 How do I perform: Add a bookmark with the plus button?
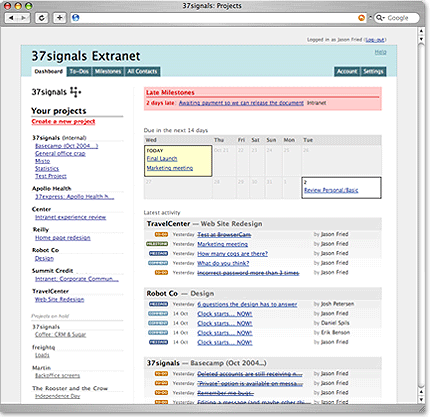click(x=59, y=18)
